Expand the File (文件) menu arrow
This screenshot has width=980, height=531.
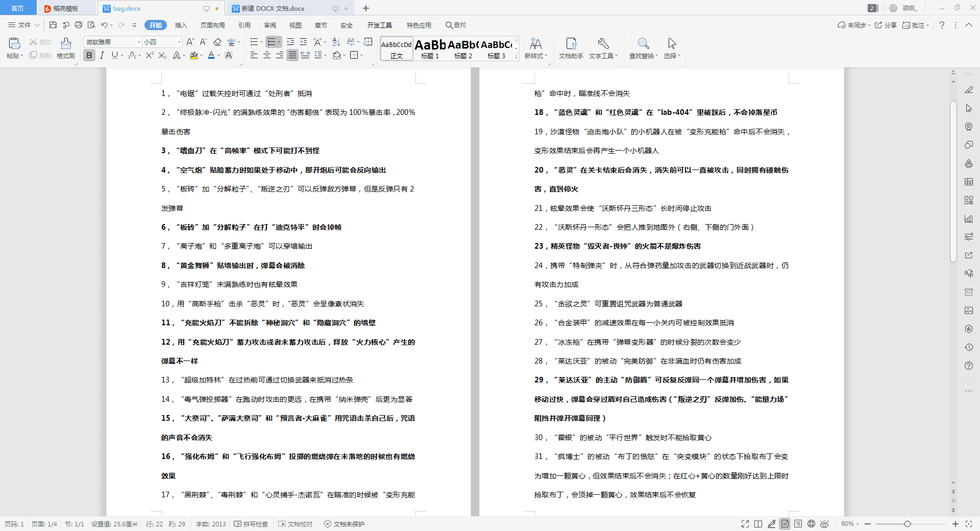(37, 25)
